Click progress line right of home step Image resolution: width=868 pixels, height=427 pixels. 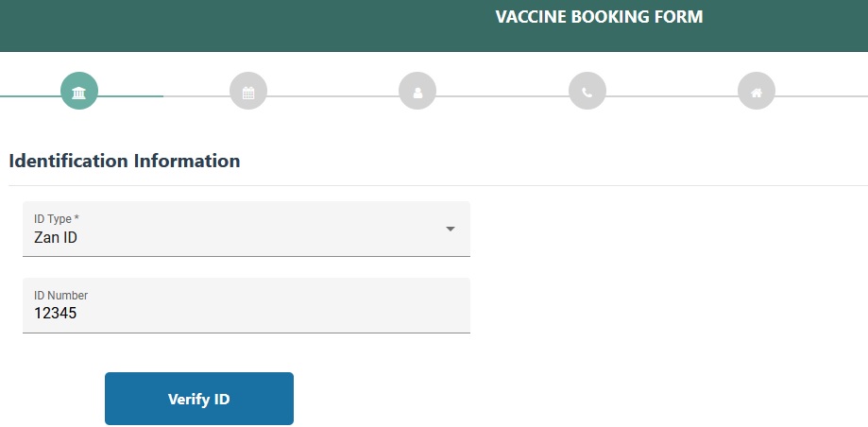pyautogui.click(x=822, y=96)
